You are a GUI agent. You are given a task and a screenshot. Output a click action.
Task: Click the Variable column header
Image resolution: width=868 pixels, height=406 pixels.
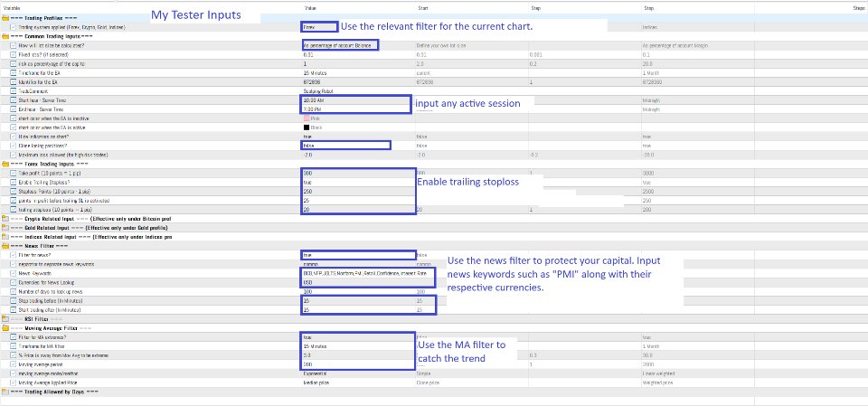(x=14, y=8)
